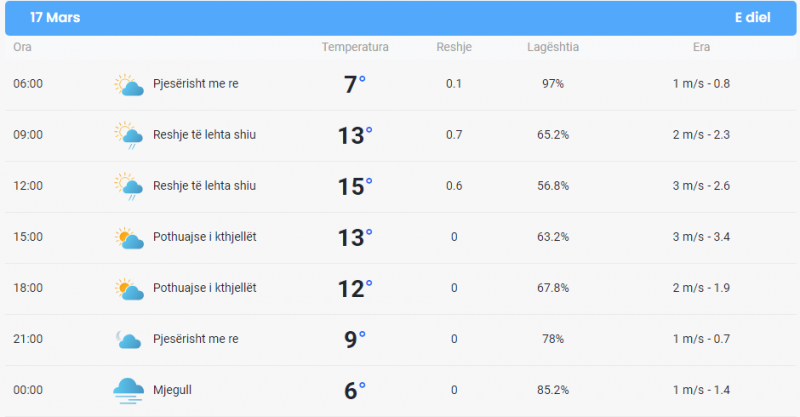Click the E diel day label
800x417 pixels.
(753, 17)
